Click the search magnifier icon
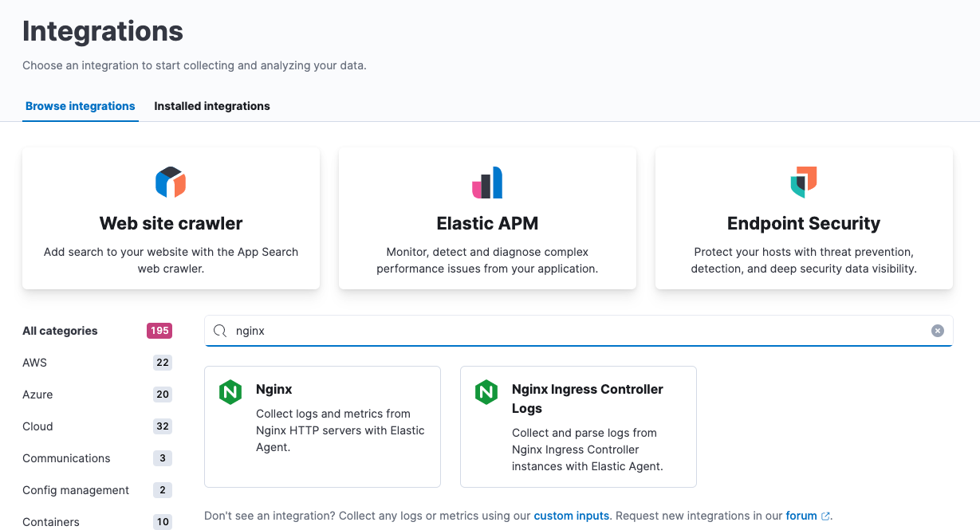 pos(219,330)
